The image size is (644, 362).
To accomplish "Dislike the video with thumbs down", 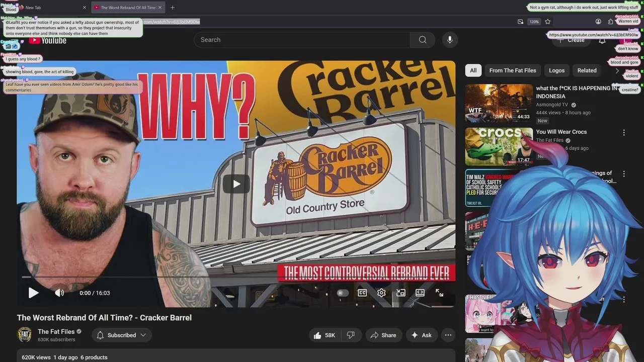I will 351,335.
